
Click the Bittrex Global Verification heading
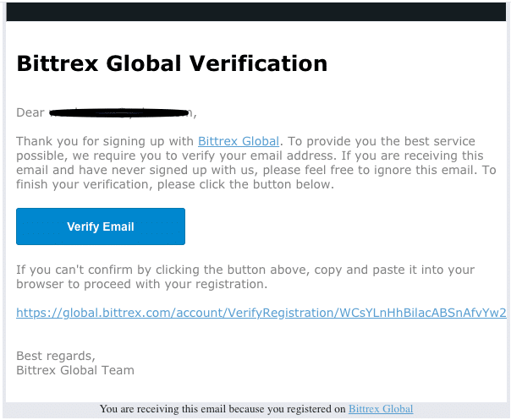pyautogui.click(x=172, y=63)
